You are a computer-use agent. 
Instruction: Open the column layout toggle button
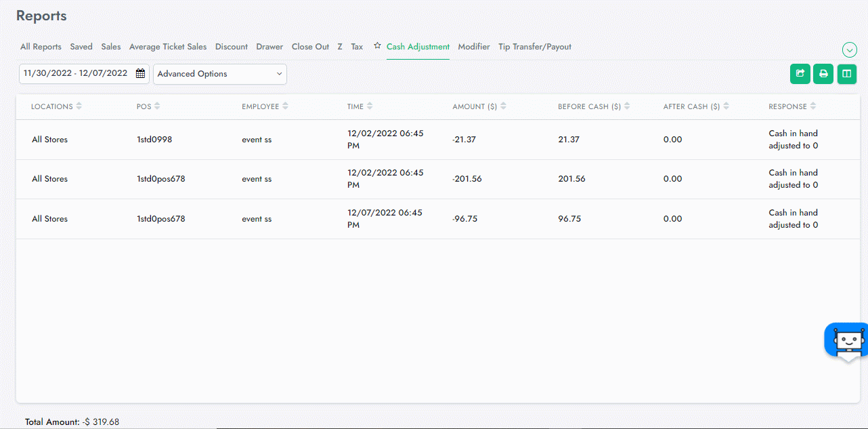[846, 74]
